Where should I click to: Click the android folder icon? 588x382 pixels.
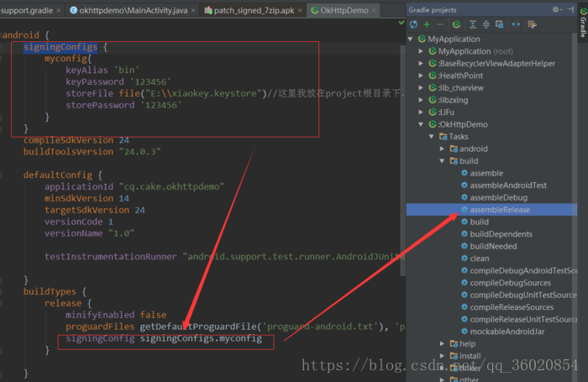click(454, 149)
